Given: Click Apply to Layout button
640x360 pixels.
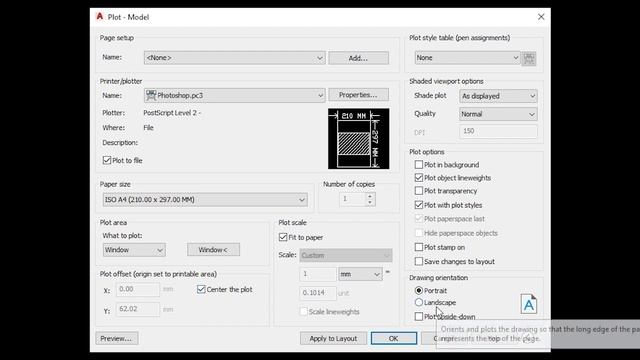Looking at the screenshot, I should [x=333, y=338].
